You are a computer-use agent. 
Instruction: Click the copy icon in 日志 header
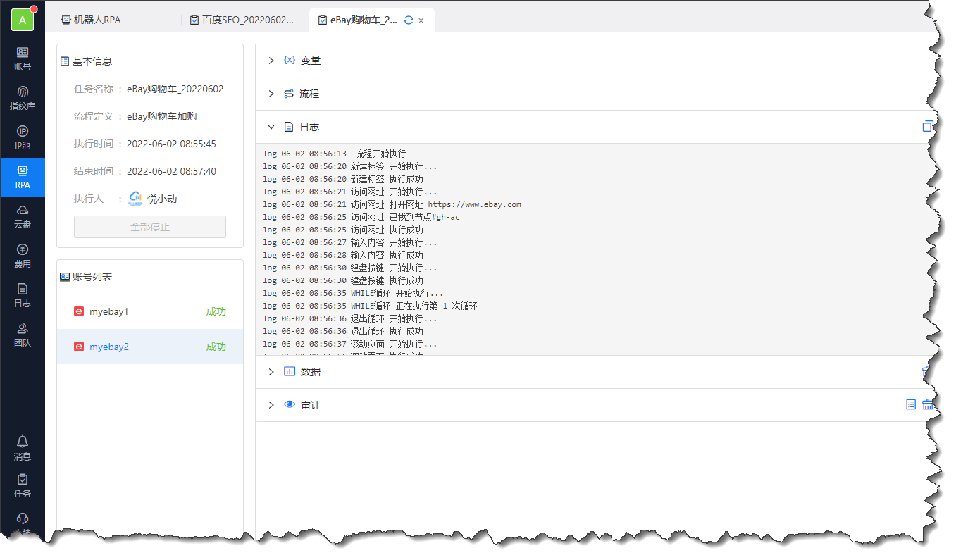(927, 127)
